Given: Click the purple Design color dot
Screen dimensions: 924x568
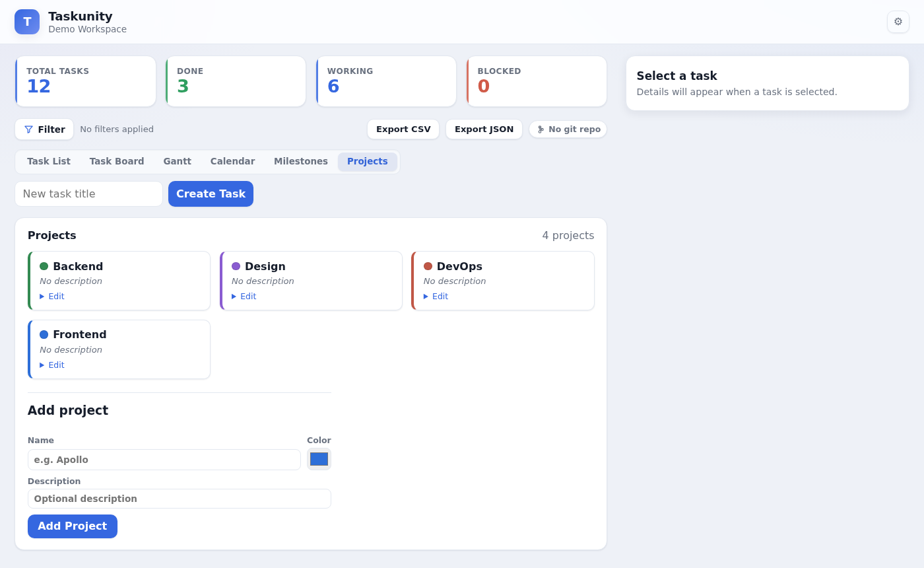Looking at the screenshot, I should 236,266.
